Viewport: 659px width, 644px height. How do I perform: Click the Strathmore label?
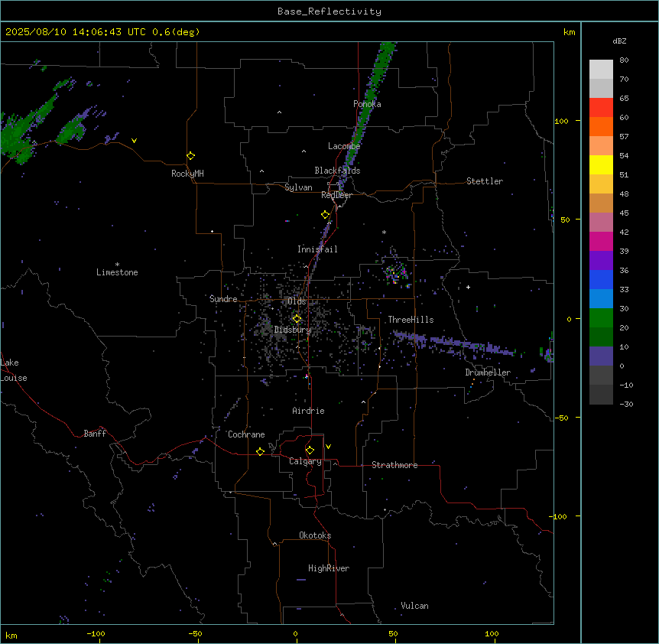pos(394,465)
